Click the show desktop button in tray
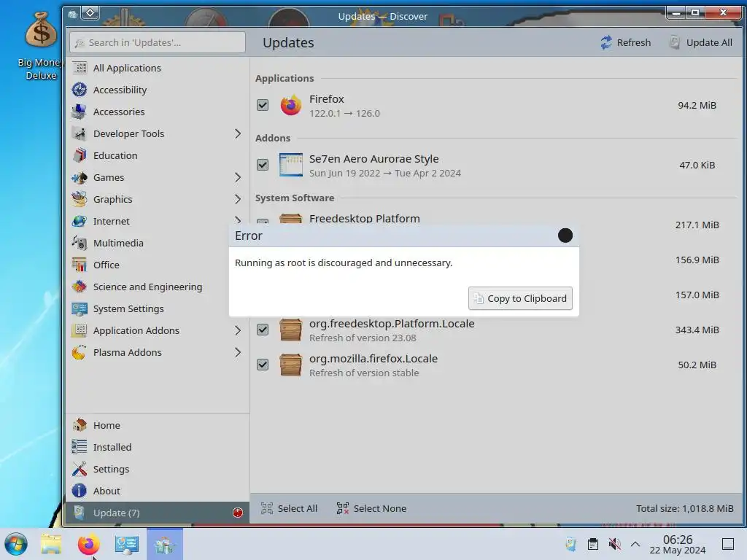Image resolution: width=747 pixels, height=560 pixels. [727, 544]
